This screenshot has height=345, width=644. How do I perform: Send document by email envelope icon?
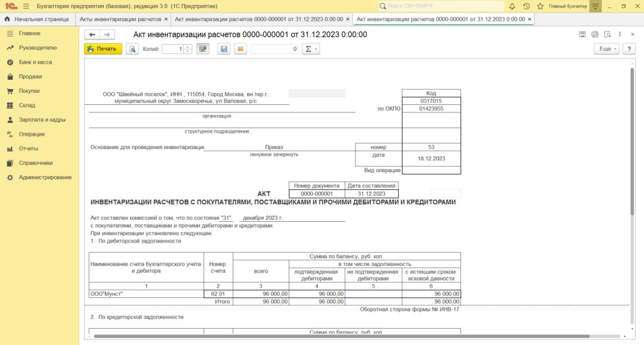(x=240, y=49)
